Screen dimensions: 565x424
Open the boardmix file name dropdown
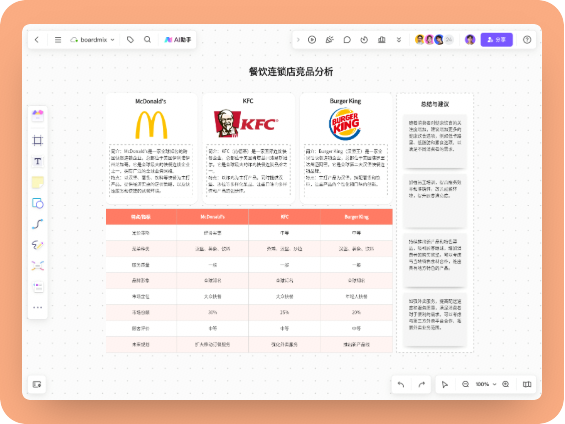93,40
